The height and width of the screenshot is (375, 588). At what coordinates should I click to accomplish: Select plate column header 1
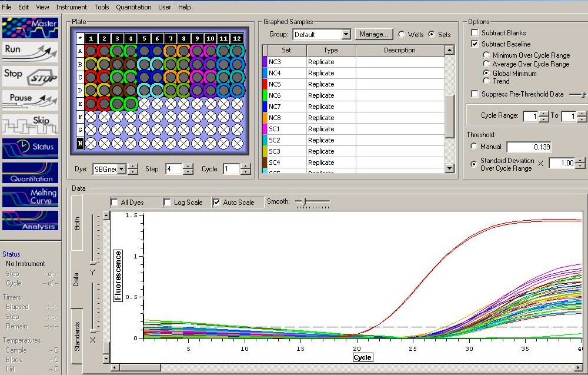click(91, 38)
